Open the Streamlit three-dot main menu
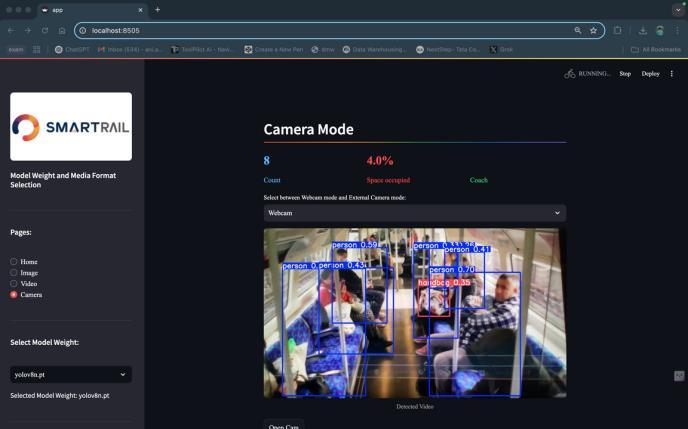The width and height of the screenshot is (688, 429). 672,74
